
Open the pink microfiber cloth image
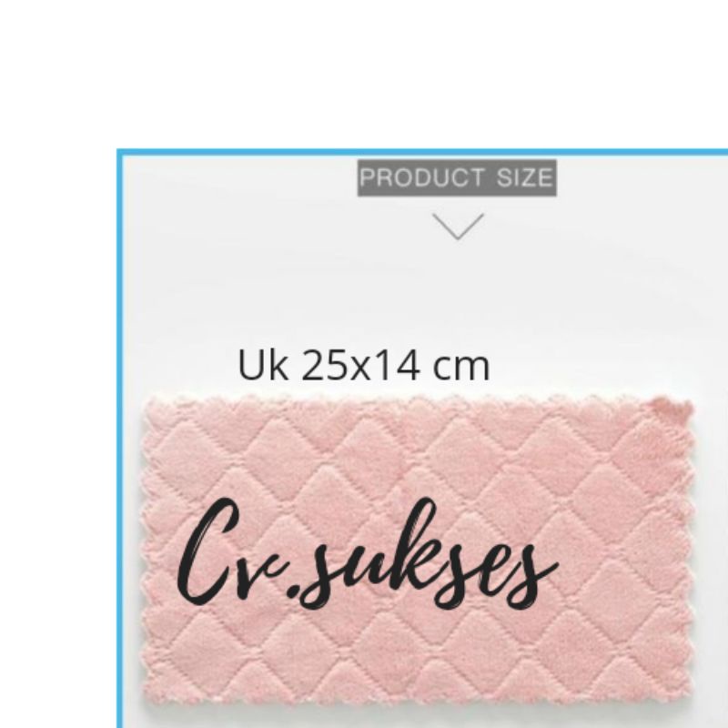[x=418, y=548]
